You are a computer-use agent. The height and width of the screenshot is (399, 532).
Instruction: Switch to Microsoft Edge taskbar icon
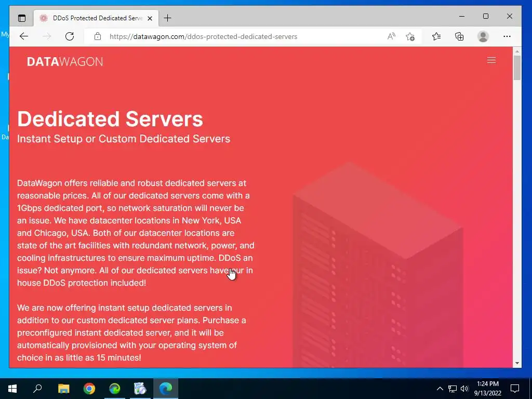coord(166,389)
